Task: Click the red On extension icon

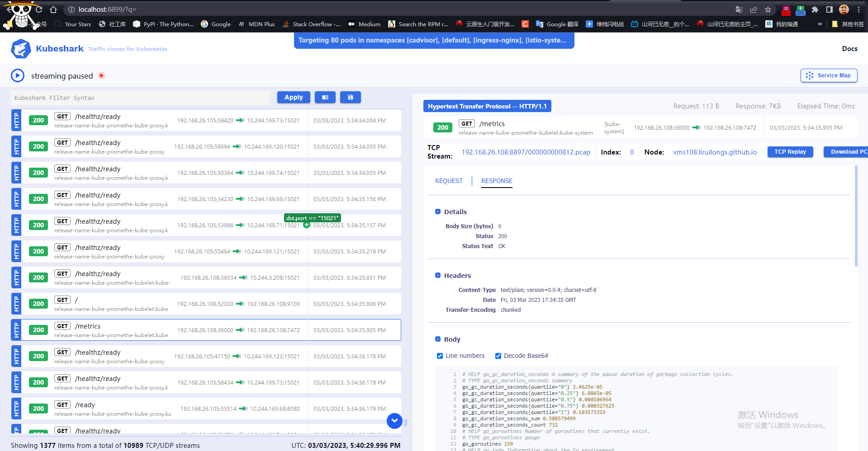Action: click(786, 10)
